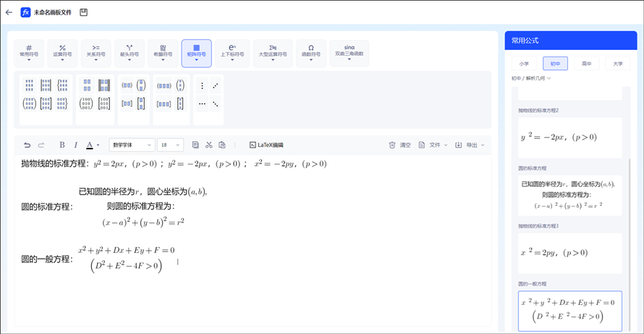Image resolution: width=644 pixels, height=334 pixels.
Task: Collapse the 矩阵符号 symbol category
Action: point(196,54)
